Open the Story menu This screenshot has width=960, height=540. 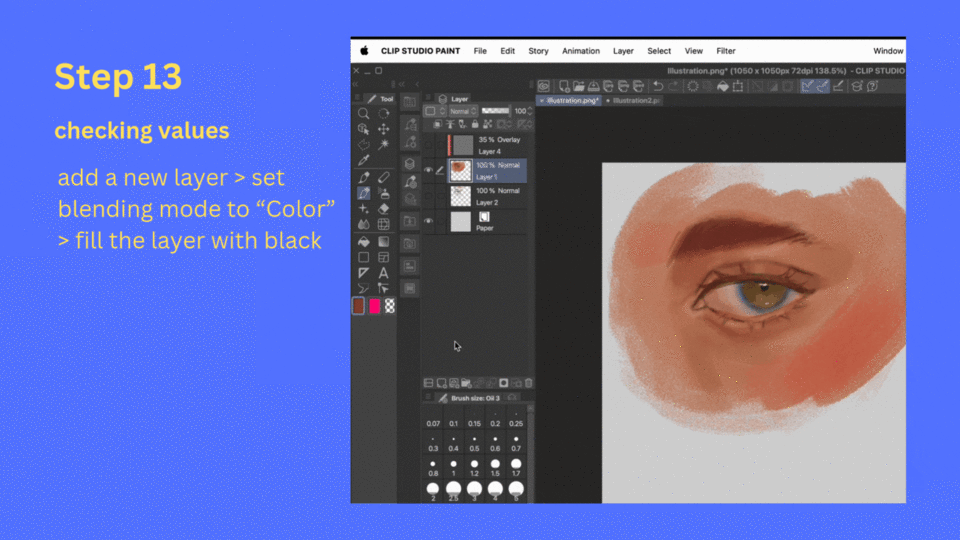click(x=539, y=51)
